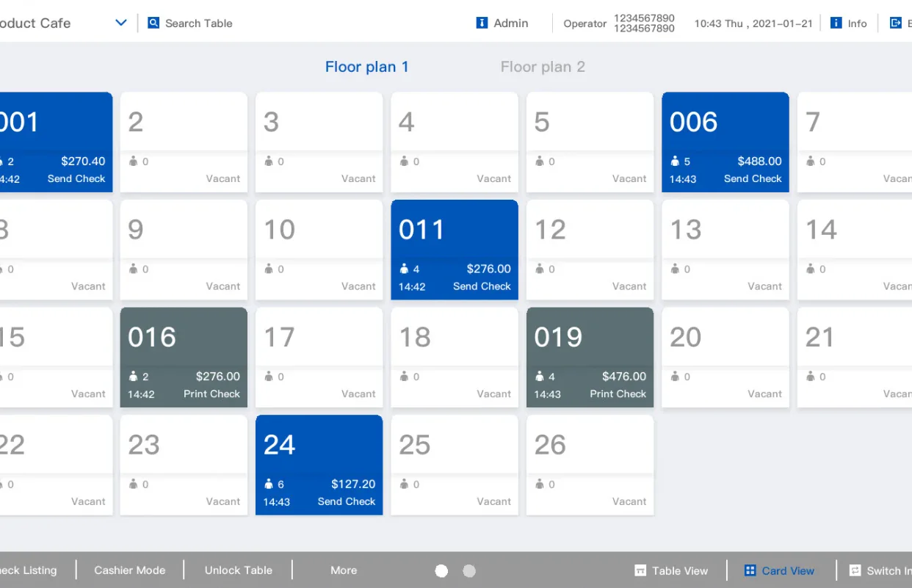Click the Info icon in header

pyautogui.click(x=836, y=23)
